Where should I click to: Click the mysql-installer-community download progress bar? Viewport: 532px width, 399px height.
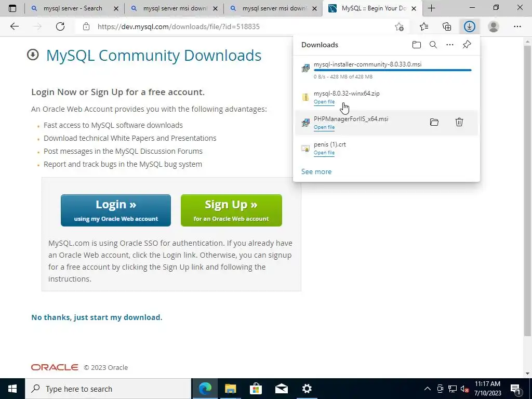(393, 70)
